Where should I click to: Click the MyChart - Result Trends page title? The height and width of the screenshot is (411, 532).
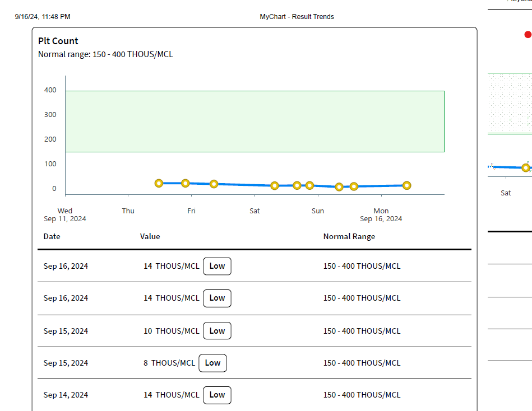pos(297,17)
